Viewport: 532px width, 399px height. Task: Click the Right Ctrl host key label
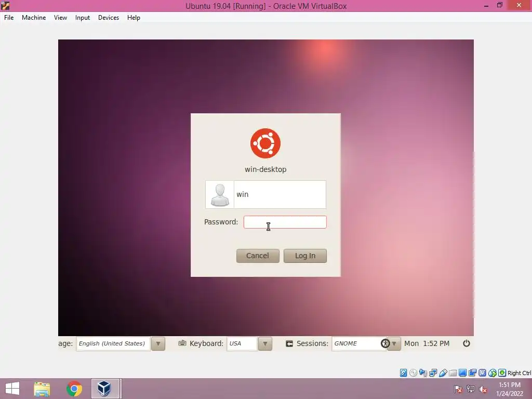point(519,373)
